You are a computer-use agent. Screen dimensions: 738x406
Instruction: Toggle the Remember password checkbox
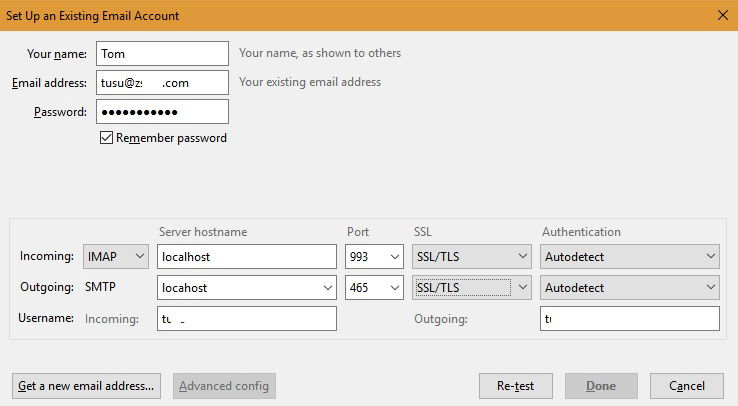click(x=106, y=138)
